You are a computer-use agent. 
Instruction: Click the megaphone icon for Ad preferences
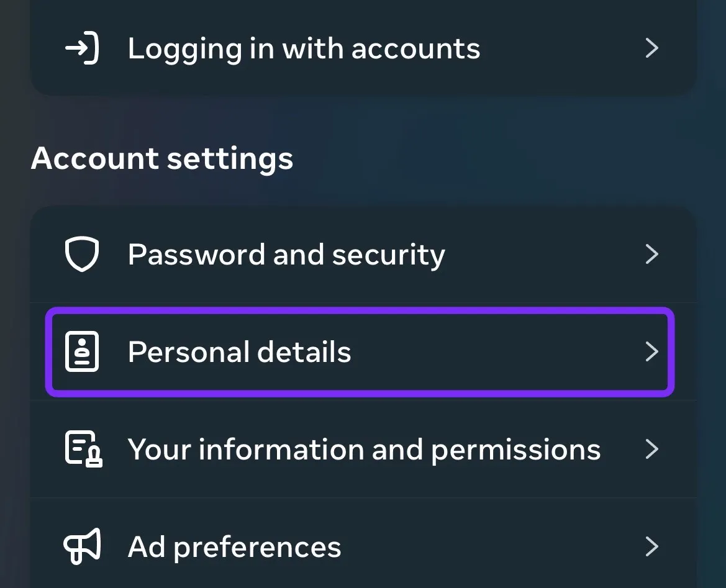(x=82, y=546)
